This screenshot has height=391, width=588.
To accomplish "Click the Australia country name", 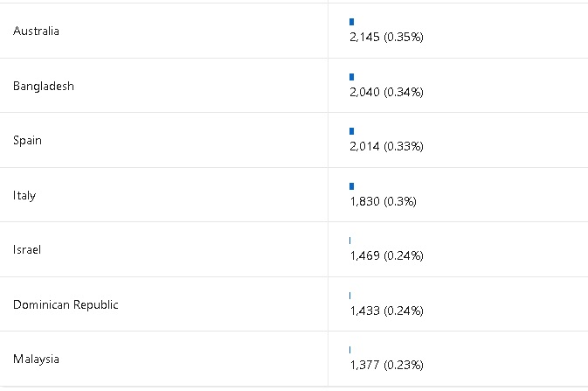I will tap(36, 31).
